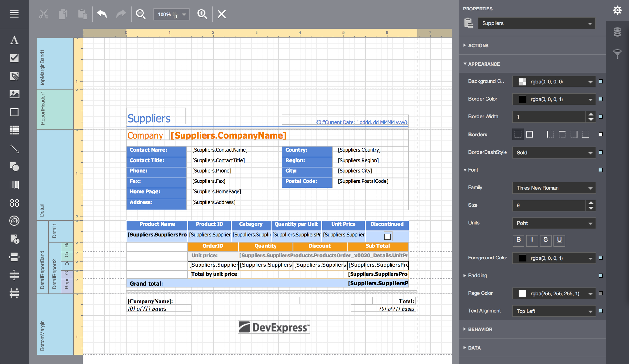The width and height of the screenshot is (629, 364).
Task: Expand the BEHAVIOR section
Action: click(x=480, y=329)
